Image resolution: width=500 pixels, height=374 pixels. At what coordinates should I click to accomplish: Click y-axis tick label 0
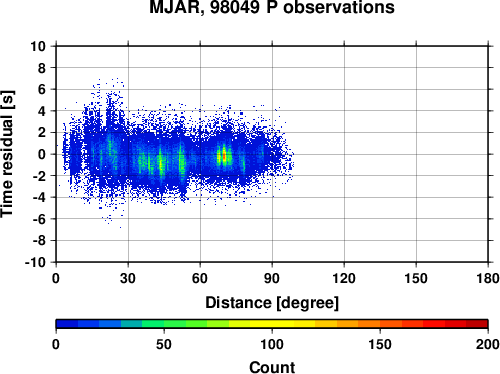point(42,154)
